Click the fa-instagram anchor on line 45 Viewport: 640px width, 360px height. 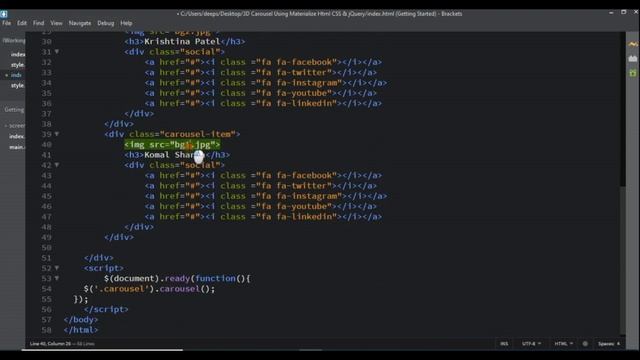coord(266,196)
